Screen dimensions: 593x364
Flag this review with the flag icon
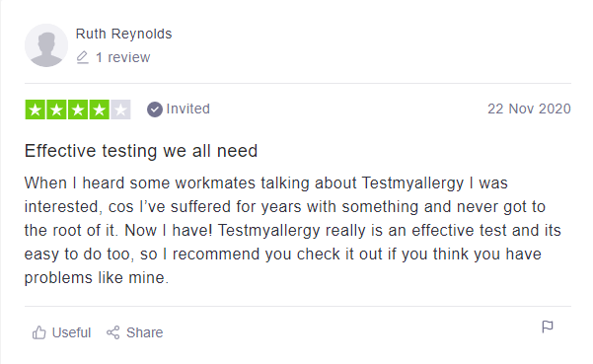point(548,327)
